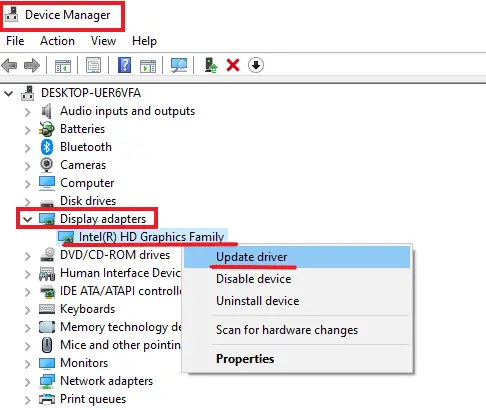Expand the Monitors category

coord(27,364)
